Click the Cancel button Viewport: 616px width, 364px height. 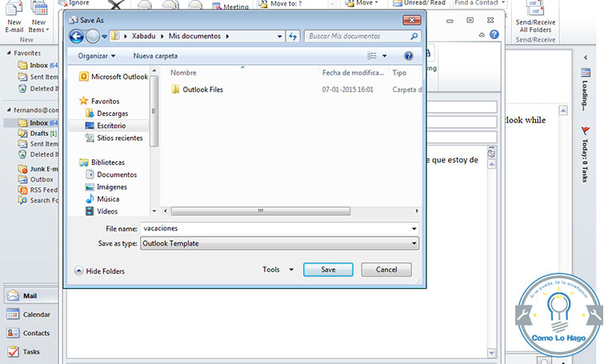tap(386, 270)
